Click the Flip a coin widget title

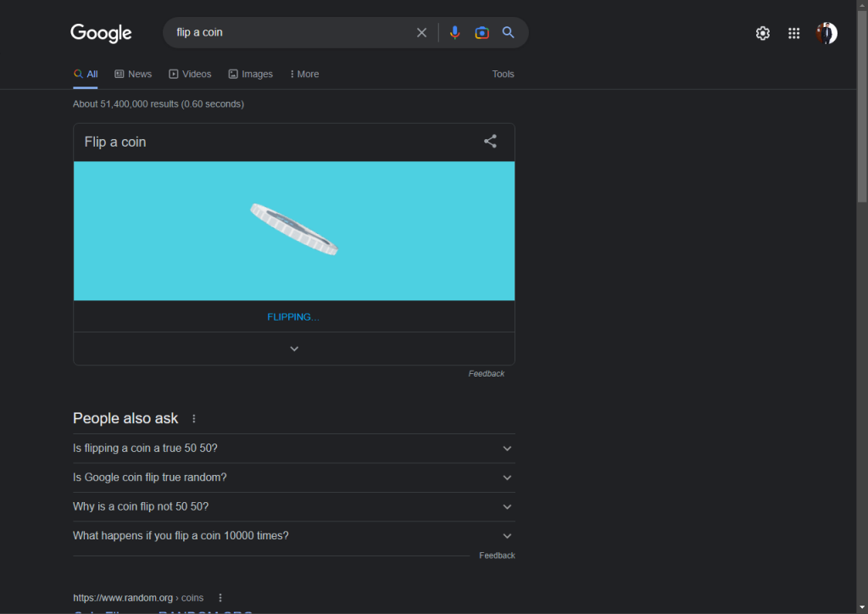coord(115,142)
